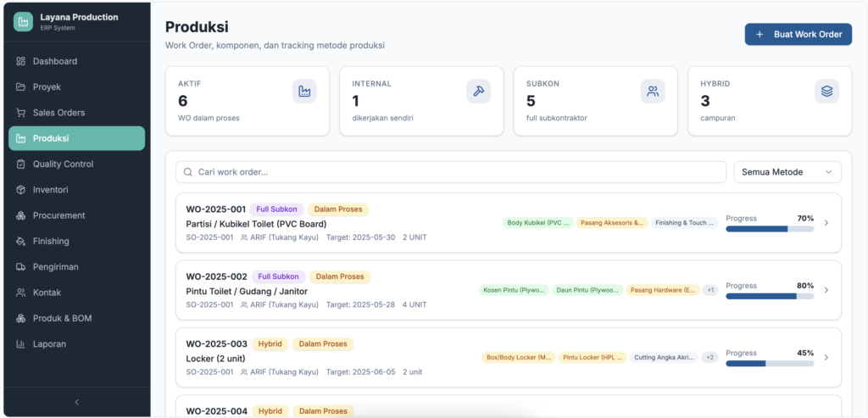Image resolution: width=868 pixels, height=418 pixels.
Task: Show the +2 more components in WO-2025-003
Action: 709,358
